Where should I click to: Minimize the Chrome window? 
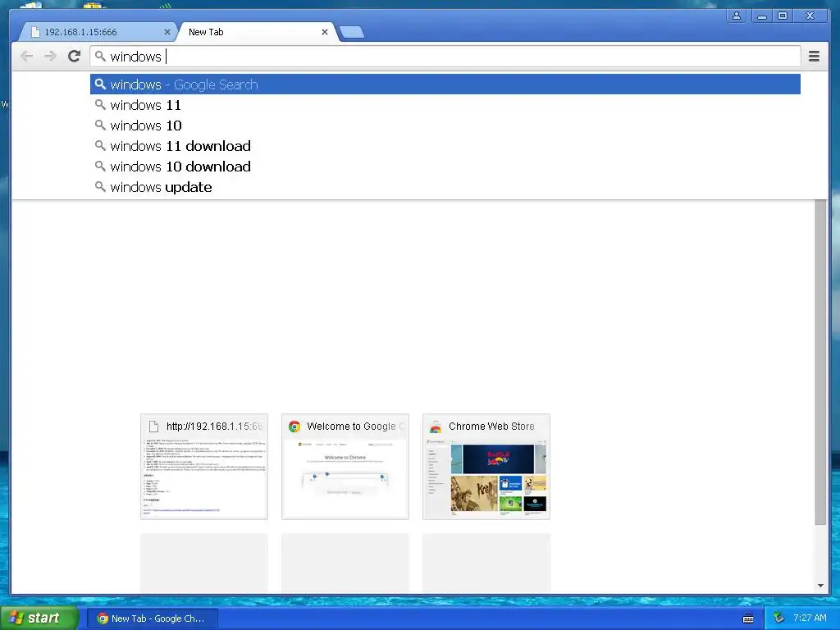pyautogui.click(x=761, y=16)
